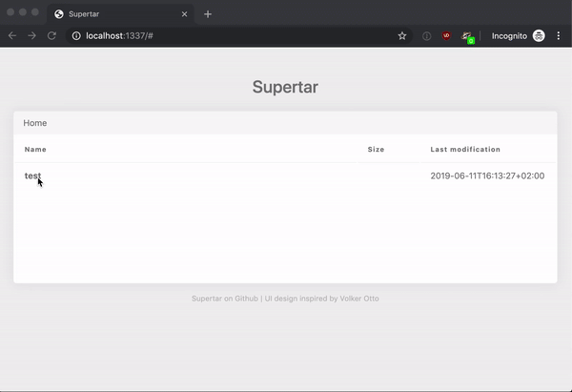Viewport: 572px width, 392px height.
Task: Click the Incognito label
Action: coord(509,36)
